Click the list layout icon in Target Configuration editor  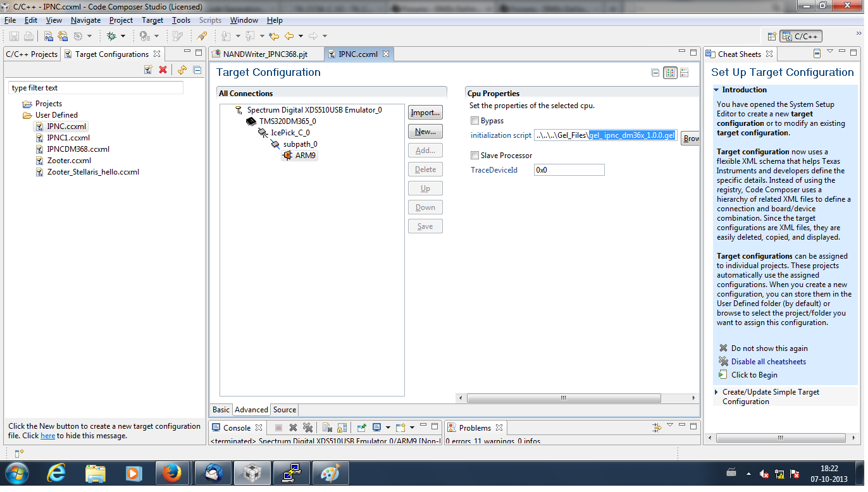(x=684, y=73)
